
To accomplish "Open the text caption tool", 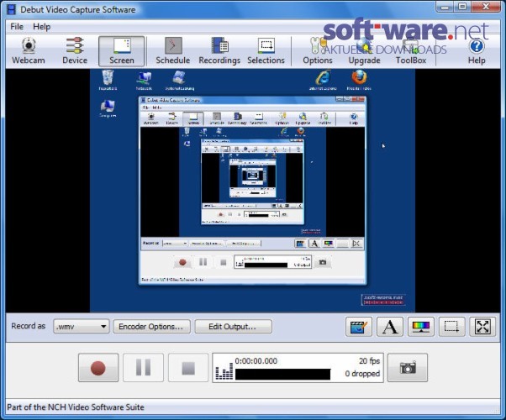I will point(389,327).
